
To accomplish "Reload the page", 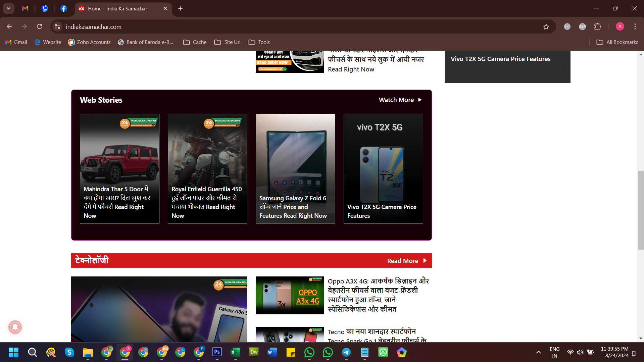I will coord(40,27).
